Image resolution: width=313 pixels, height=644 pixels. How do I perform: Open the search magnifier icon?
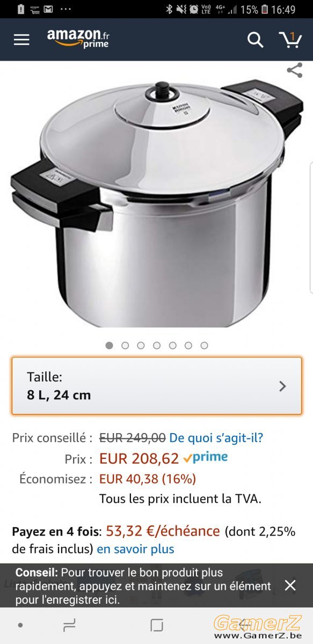[255, 40]
